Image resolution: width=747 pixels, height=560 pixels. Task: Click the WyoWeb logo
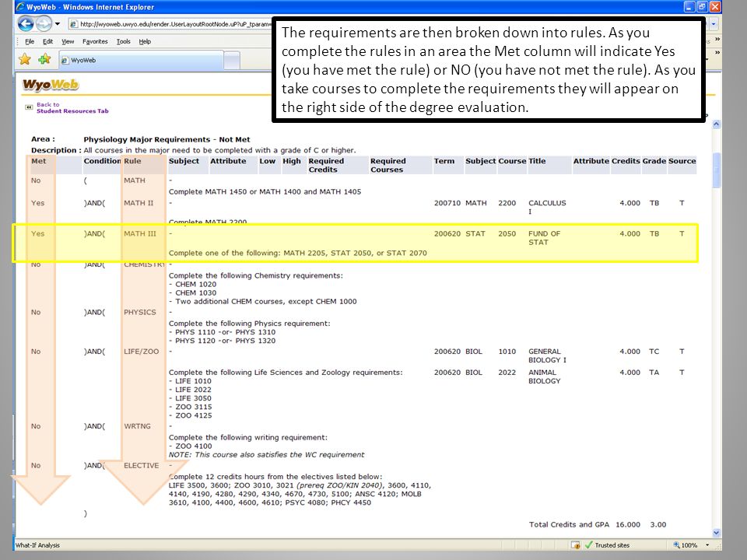click(x=51, y=85)
